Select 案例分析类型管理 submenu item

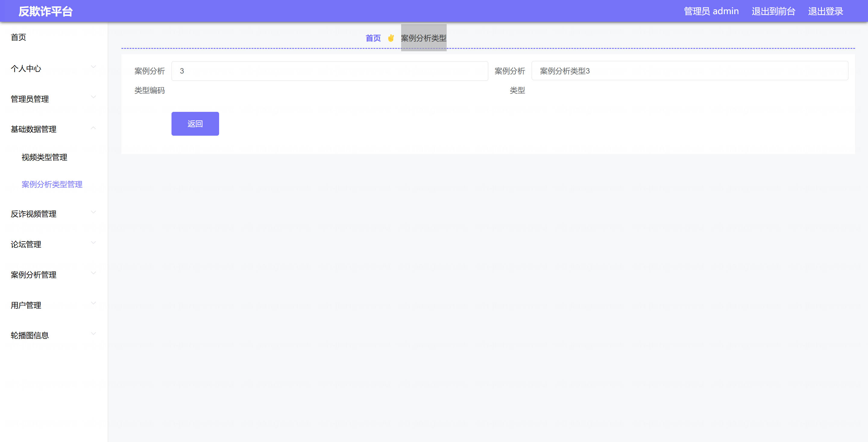click(x=52, y=184)
